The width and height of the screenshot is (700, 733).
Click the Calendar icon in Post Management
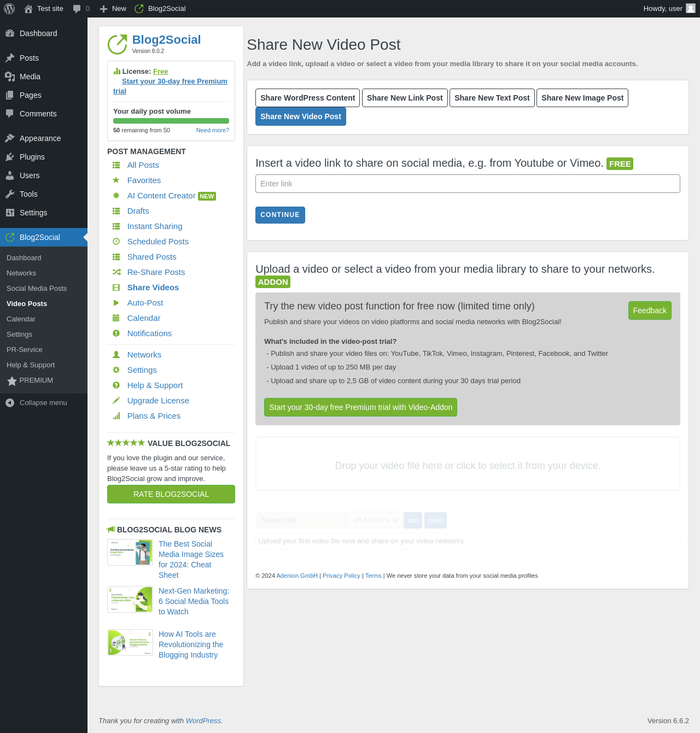(x=116, y=318)
